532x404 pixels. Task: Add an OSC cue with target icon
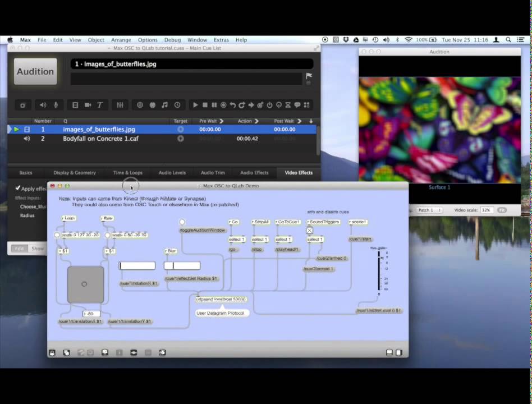tap(140, 105)
